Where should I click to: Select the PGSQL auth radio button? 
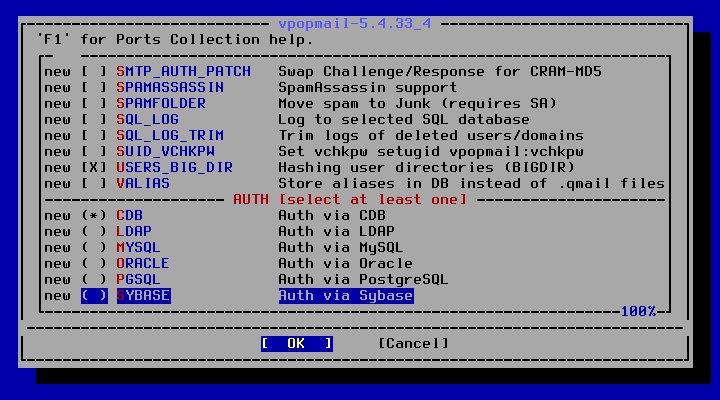[x=94, y=280]
